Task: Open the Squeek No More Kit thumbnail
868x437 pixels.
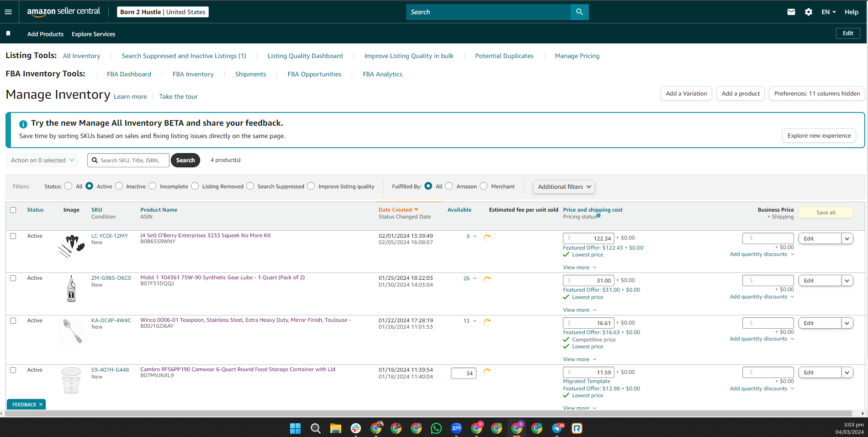Action: click(71, 246)
